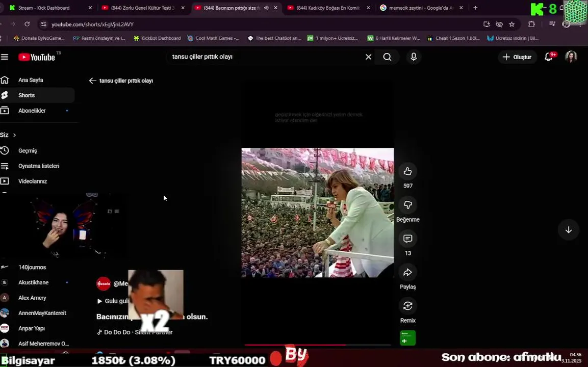Open new browser tab with plus

pyautogui.click(x=475, y=8)
